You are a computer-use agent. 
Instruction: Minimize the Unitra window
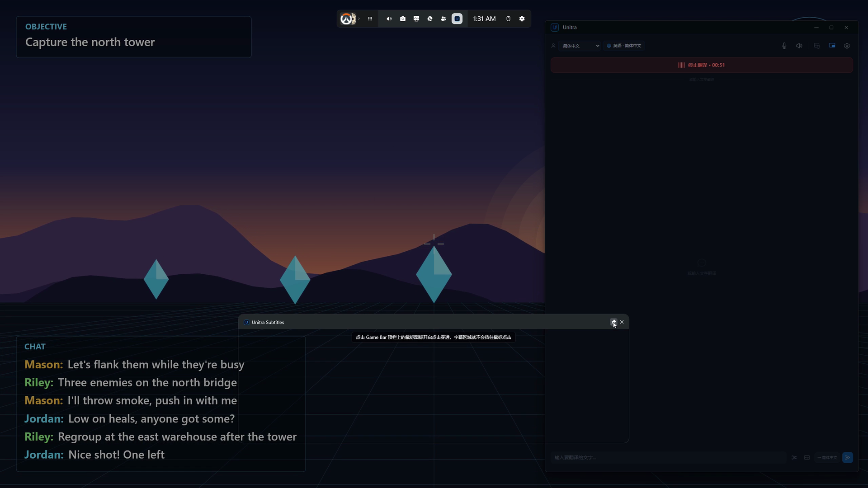(x=816, y=28)
